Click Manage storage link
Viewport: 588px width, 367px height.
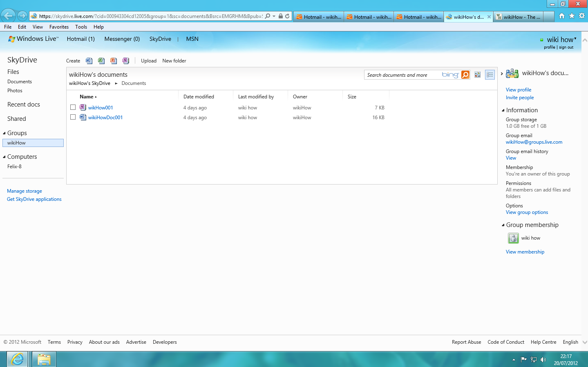pos(25,191)
